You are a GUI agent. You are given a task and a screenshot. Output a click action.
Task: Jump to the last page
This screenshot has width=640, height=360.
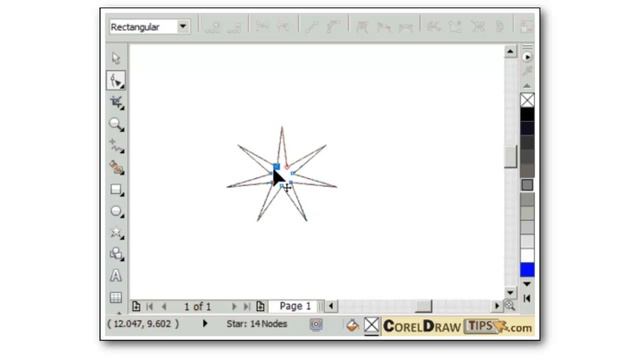point(247,307)
